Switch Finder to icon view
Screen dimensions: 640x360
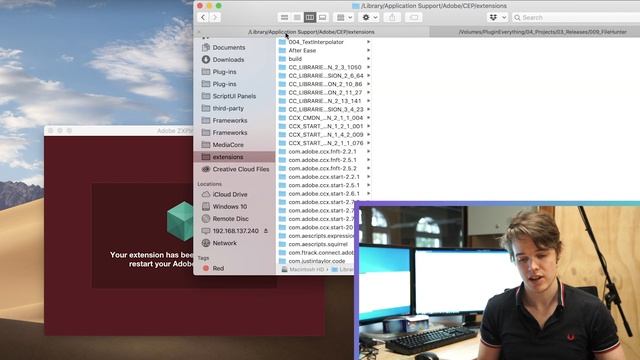click(284, 18)
